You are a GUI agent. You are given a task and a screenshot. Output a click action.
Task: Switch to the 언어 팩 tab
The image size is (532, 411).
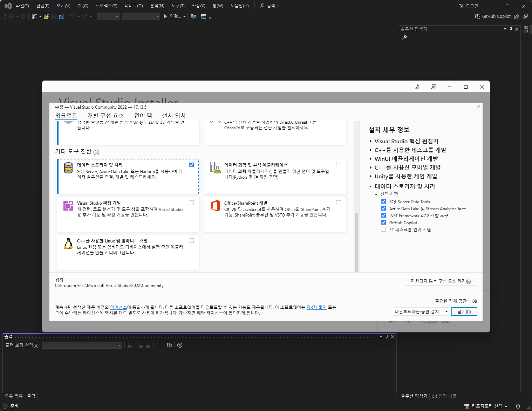[x=143, y=116]
